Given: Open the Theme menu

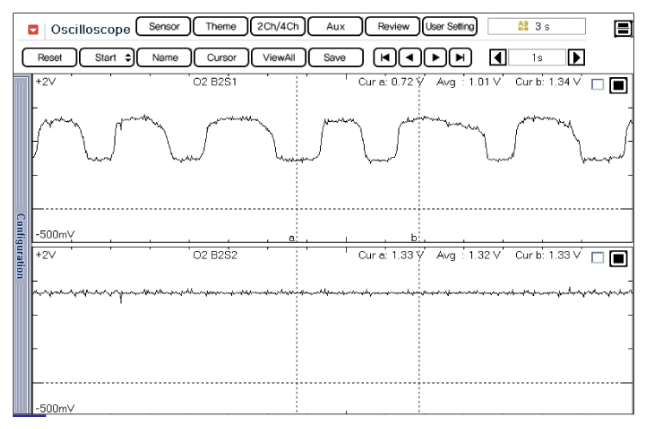Looking at the screenshot, I should [219, 27].
